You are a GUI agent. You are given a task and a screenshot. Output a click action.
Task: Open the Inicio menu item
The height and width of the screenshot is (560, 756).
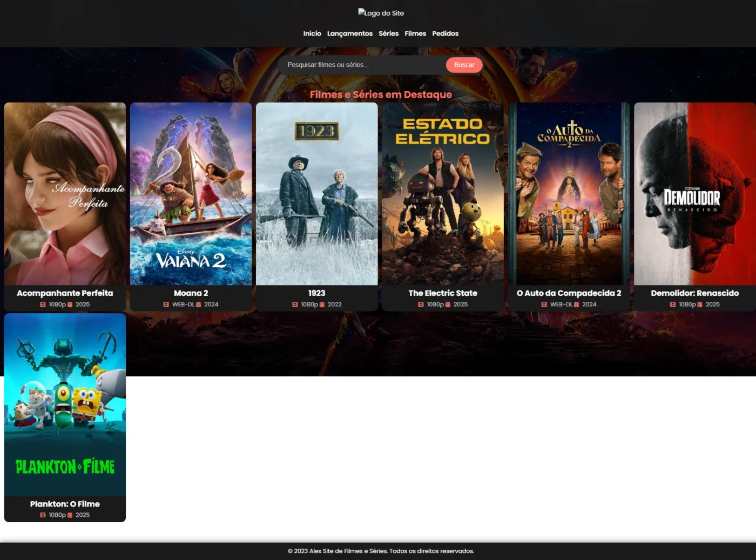(312, 33)
